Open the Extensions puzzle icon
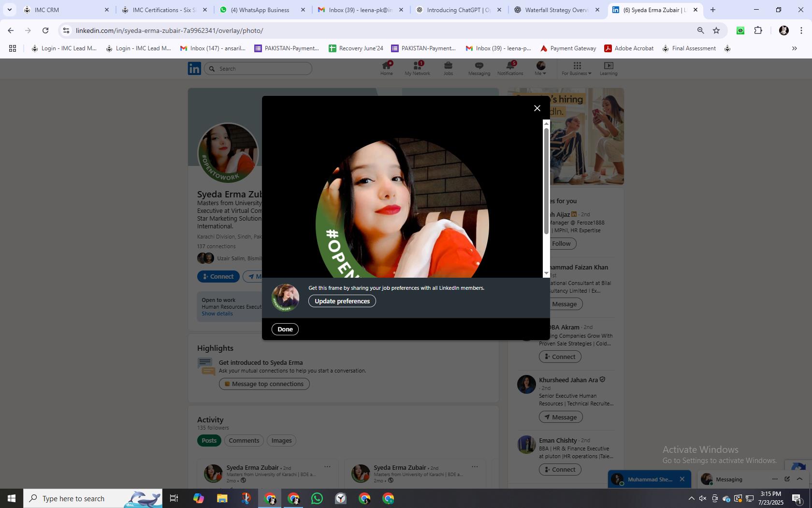 tap(758, 30)
